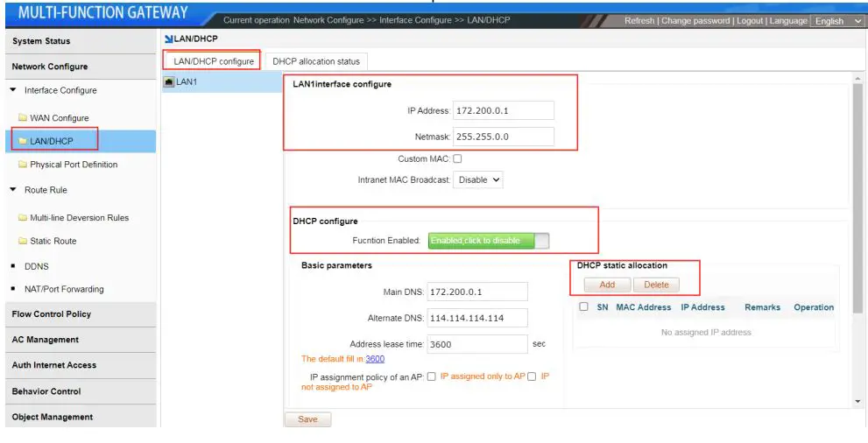Open Multi-line Deversion Rules page
The height and width of the screenshot is (443, 868).
coord(79,217)
